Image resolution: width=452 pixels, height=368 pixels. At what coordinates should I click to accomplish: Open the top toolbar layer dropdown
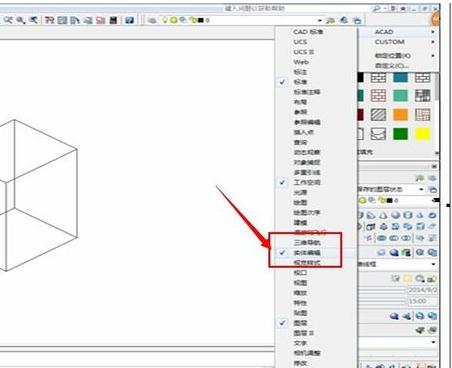click(x=320, y=20)
